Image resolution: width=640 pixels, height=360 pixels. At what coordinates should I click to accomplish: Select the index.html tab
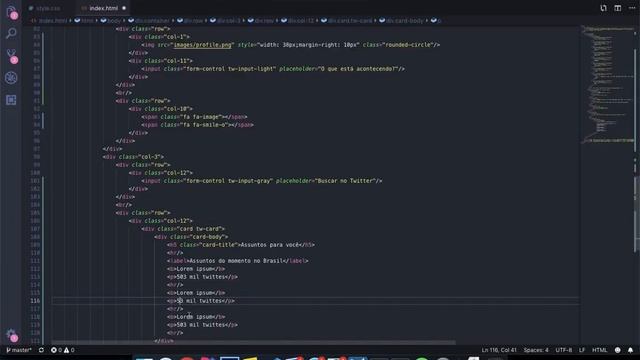tap(103, 8)
